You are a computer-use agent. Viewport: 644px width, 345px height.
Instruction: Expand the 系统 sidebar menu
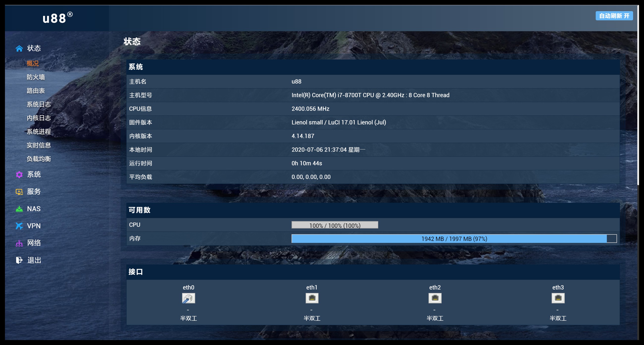(x=34, y=174)
